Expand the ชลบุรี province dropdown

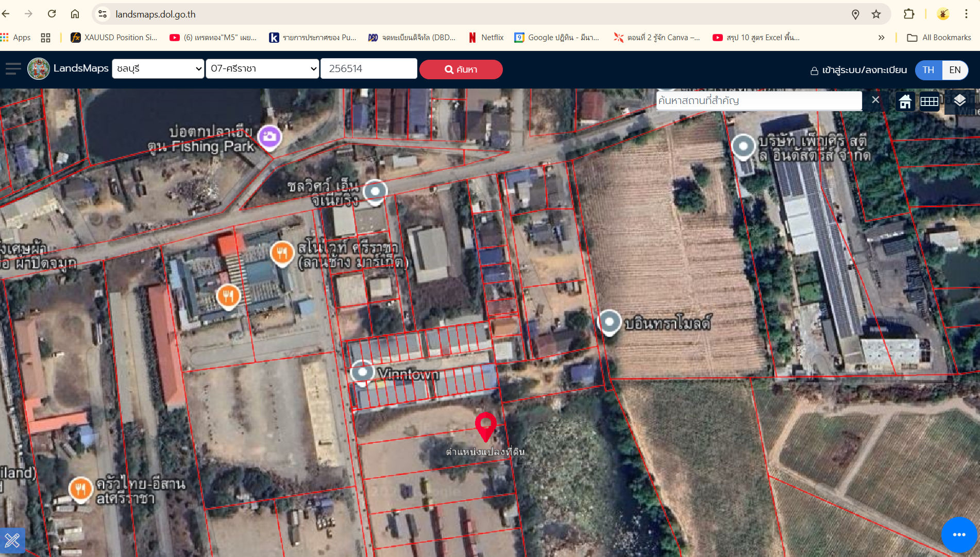tap(158, 68)
